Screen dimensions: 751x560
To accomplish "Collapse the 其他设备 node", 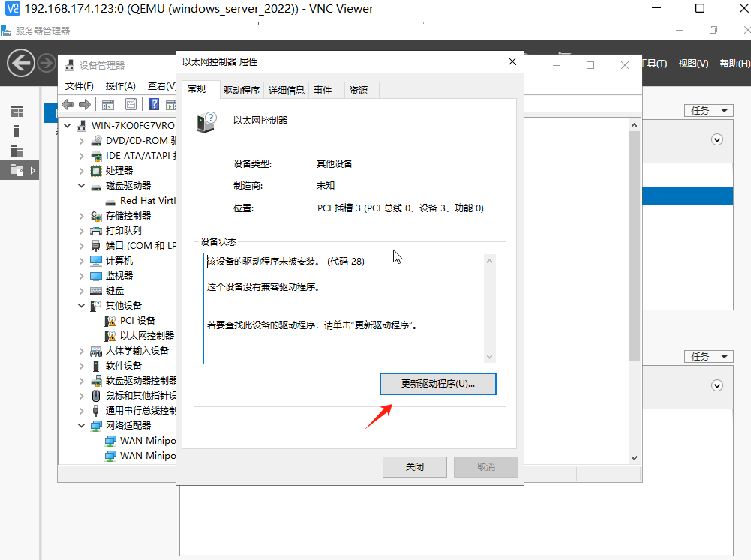I will click(x=82, y=305).
